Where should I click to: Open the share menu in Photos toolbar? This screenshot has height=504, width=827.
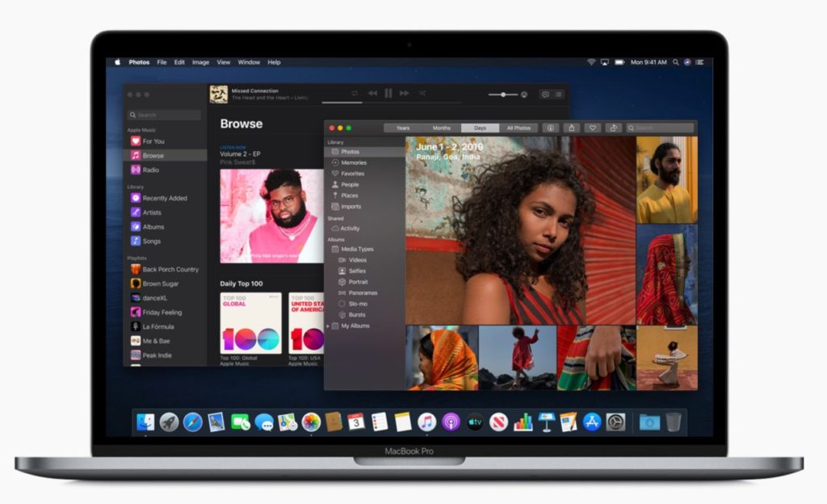point(571,128)
